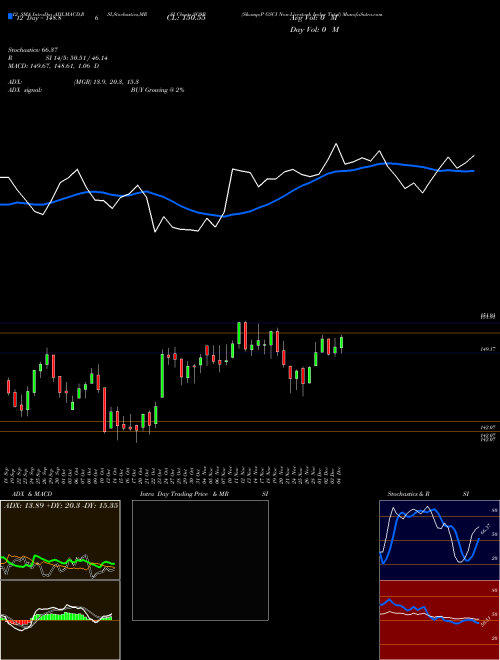Click the blue 12 Day SMA legend square
This screenshot has height=660, width=500.
pyautogui.click(x=11, y=17)
